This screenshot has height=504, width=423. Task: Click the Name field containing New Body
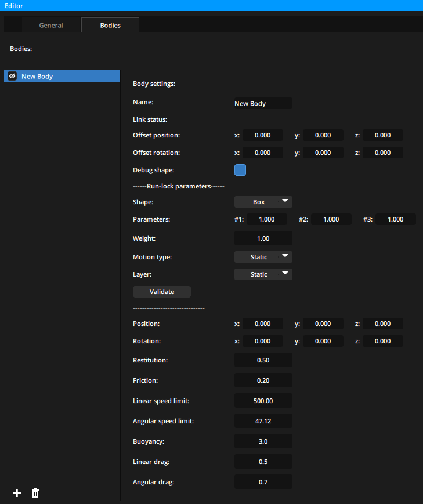[263, 103]
